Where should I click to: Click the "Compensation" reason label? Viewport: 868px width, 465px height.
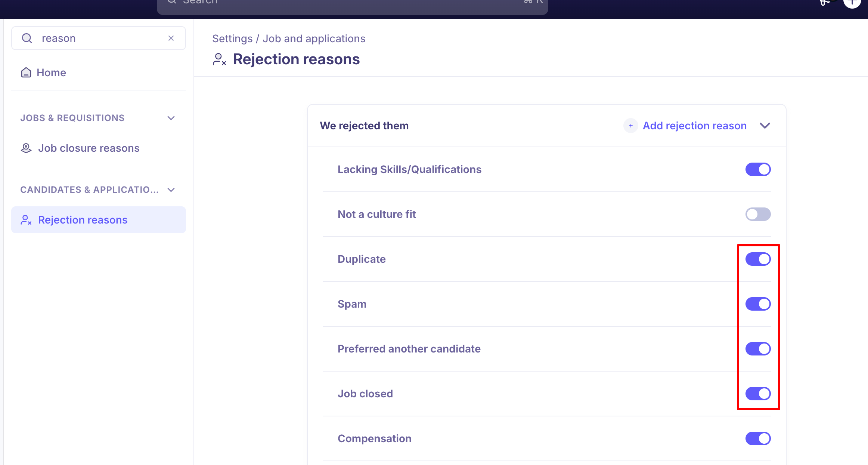[x=375, y=438]
